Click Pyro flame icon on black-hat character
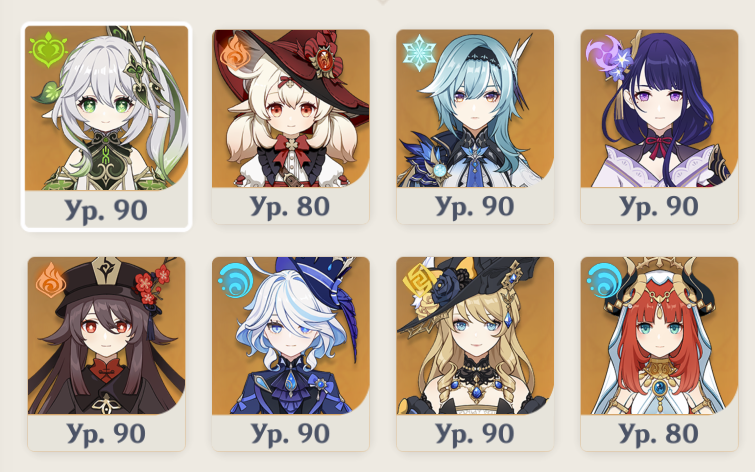Viewport: 755px width, 472px height. [x=51, y=280]
